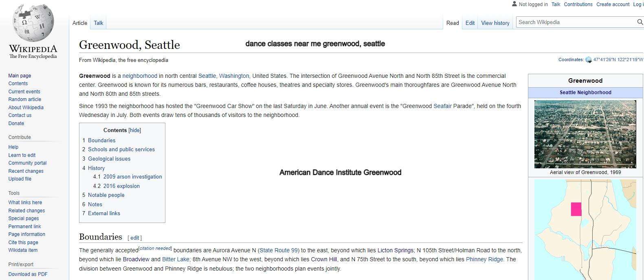This screenshot has height=280, width=644.
Task: Open the Crown Hill link
Action: [x=324, y=260]
